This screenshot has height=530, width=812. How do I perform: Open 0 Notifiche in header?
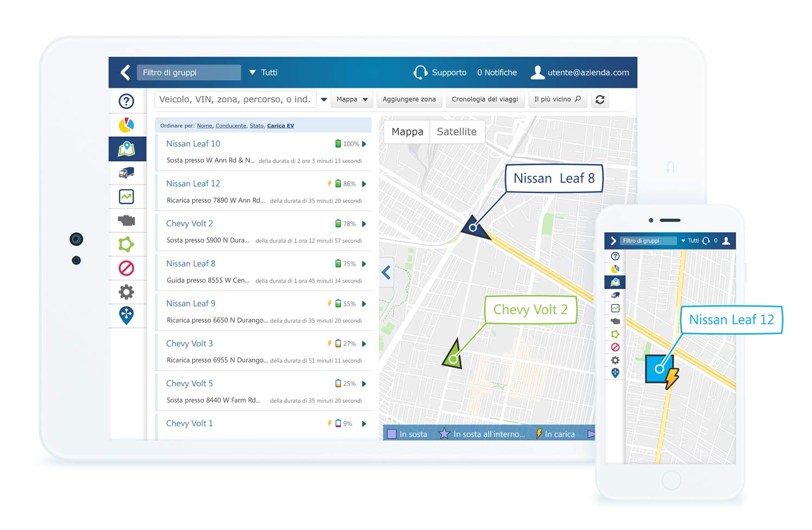tap(497, 72)
